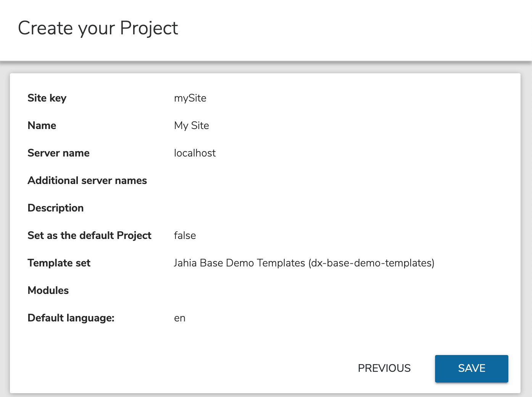Select the 'Server name' label

58,153
